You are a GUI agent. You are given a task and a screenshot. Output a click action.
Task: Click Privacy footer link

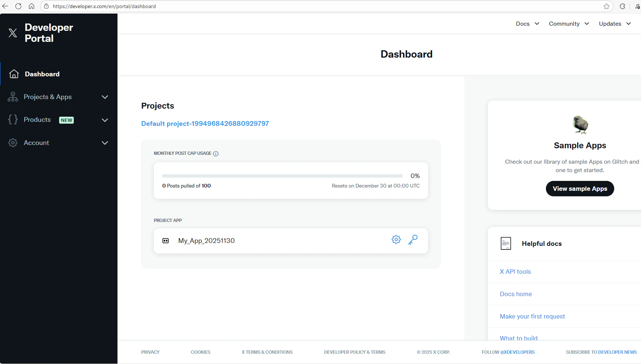pos(150,352)
